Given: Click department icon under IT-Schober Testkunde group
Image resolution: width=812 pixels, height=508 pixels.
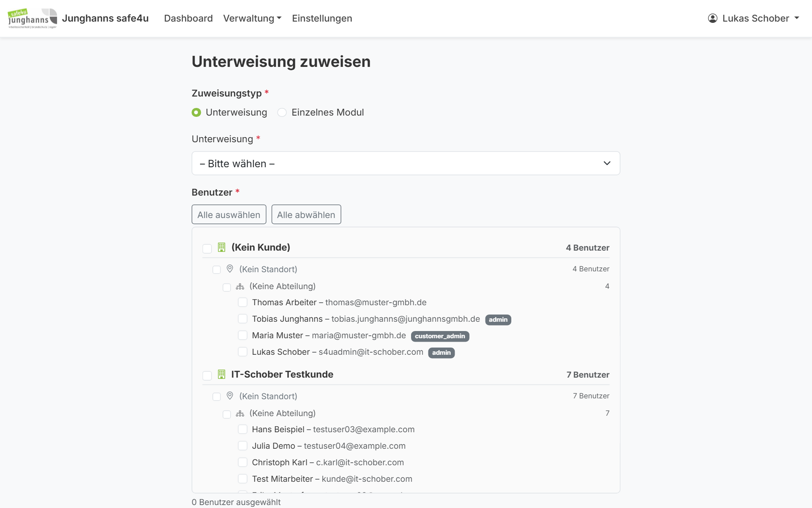Looking at the screenshot, I should click(240, 414).
